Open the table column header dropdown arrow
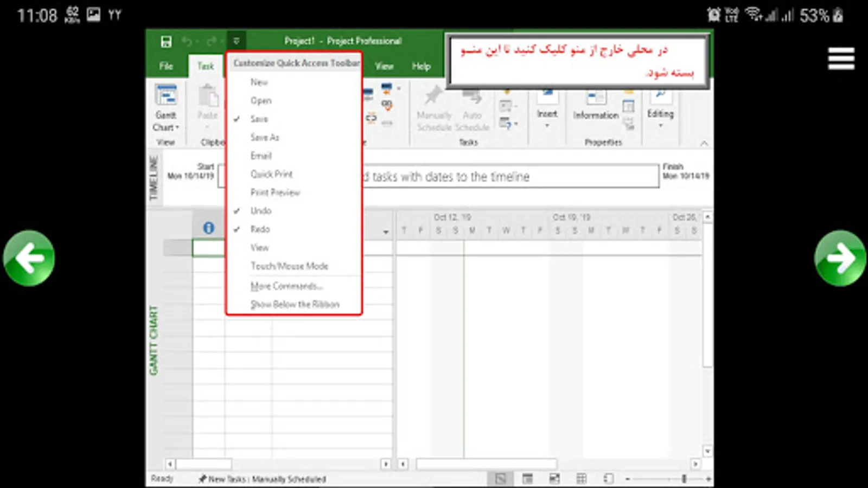The width and height of the screenshot is (868, 488). pos(386,232)
